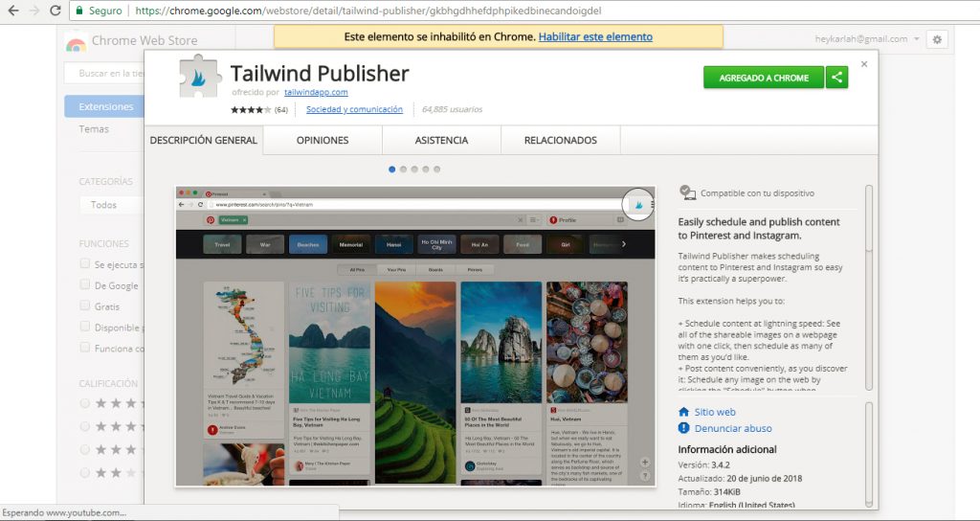Switch to the OPINIONES tab
This screenshot has width=980, height=521.
click(323, 140)
